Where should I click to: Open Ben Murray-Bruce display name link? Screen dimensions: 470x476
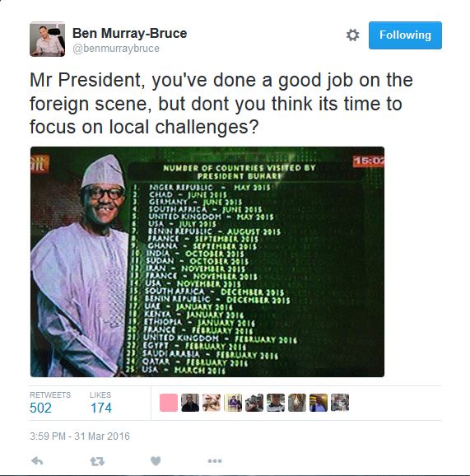[129, 33]
